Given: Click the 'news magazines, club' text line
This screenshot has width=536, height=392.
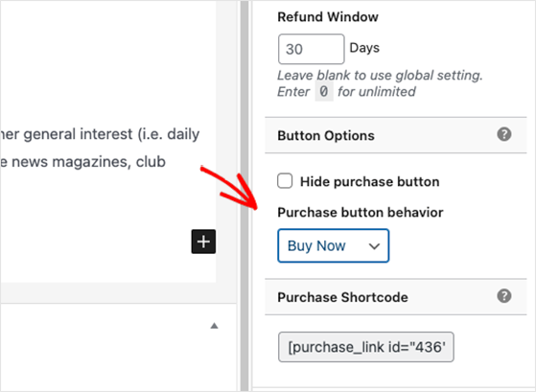Looking at the screenshot, I should tap(82, 162).
